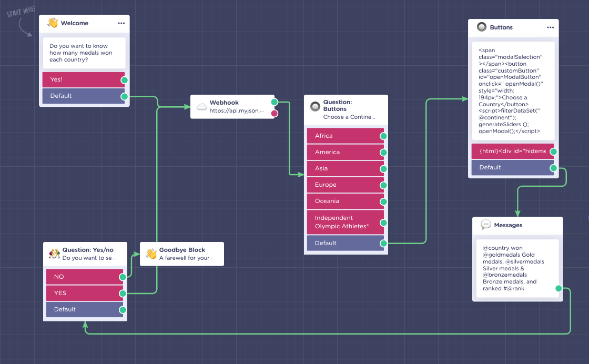Click the green connector dot beside Yes!
The width and height of the screenshot is (589, 364).
tap(124, 80)
